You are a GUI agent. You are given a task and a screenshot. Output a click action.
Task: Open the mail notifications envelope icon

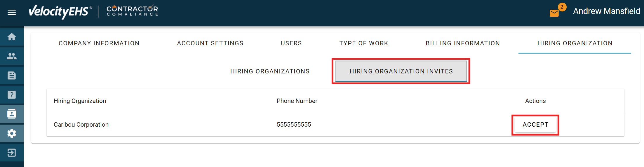point(554,13)
